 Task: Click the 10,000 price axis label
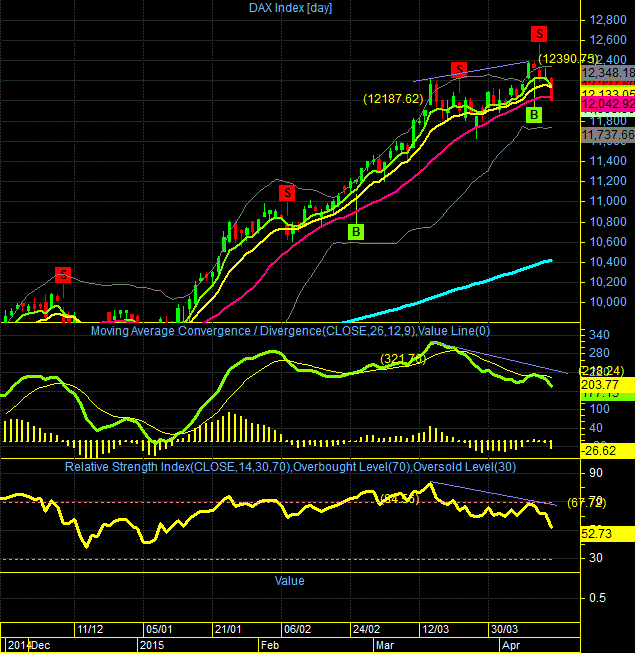[x=608, y=302]
